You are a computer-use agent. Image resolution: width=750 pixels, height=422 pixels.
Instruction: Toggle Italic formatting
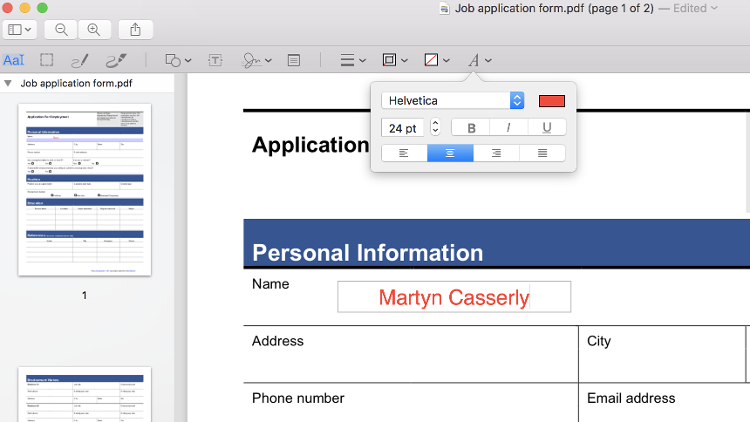[508, 128]
